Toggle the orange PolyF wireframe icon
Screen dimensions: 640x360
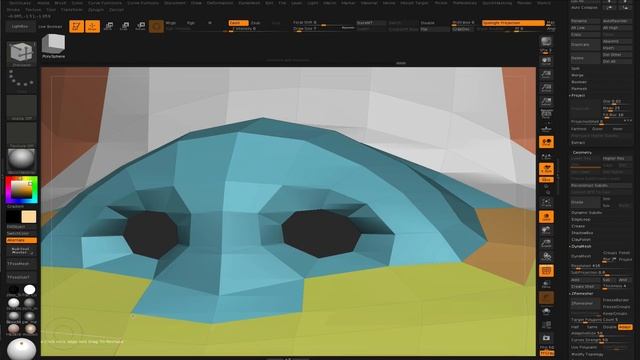pyautogui.click(x=546, y=271)
